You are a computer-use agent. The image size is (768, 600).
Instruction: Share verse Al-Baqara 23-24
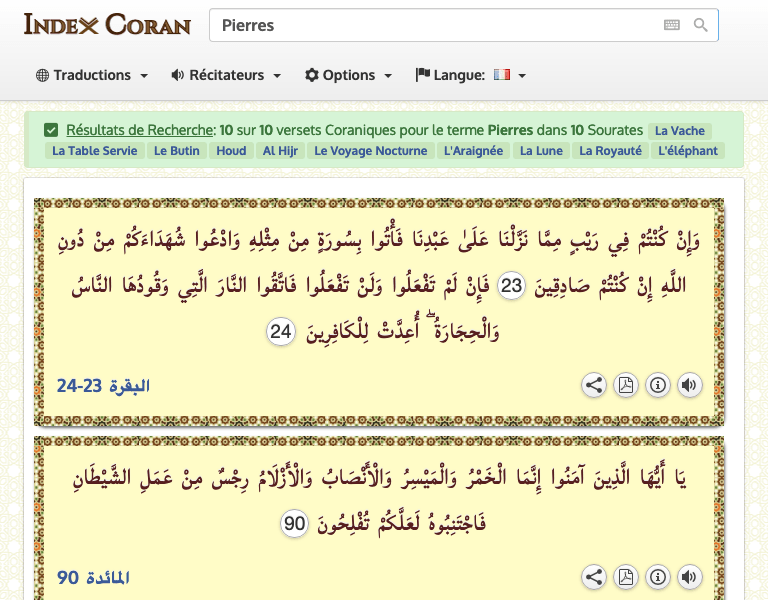(594, 385)
